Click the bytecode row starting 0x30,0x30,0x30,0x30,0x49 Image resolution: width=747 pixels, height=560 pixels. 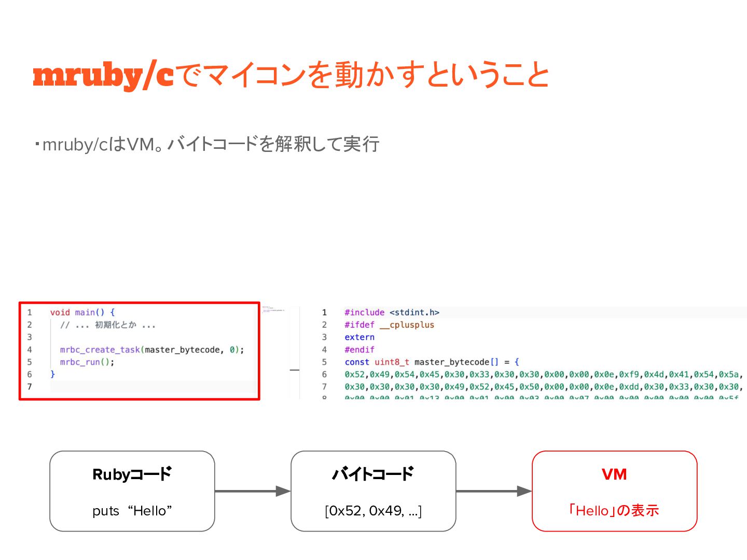(x=544, y=387)
